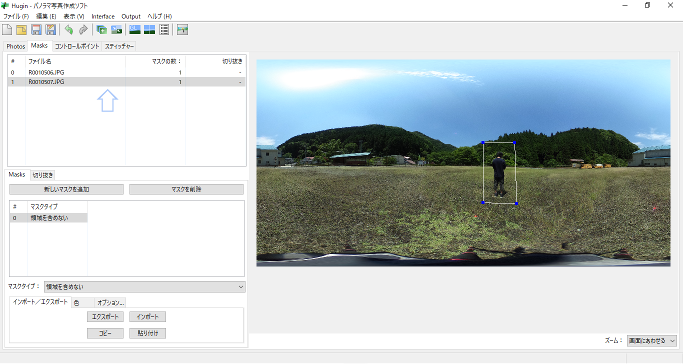Save project using the floppy disk icon
The height and width of the screenshot is (364, 683).
[x=36, y=30]
